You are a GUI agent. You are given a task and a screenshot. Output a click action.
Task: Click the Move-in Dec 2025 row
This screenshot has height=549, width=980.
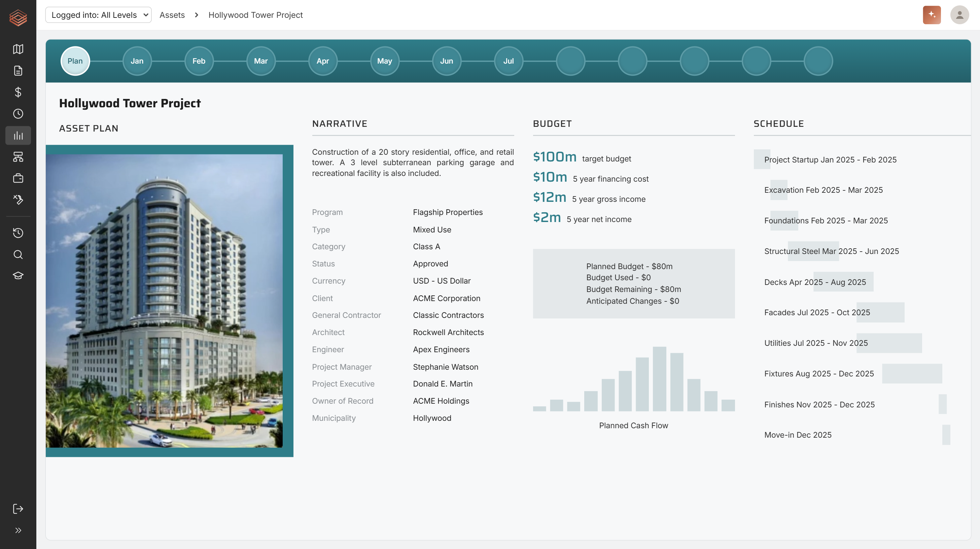[798, 435]
